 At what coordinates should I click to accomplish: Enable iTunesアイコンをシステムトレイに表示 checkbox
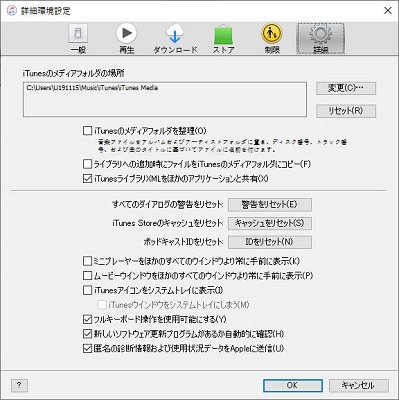(x=87, y=290)
